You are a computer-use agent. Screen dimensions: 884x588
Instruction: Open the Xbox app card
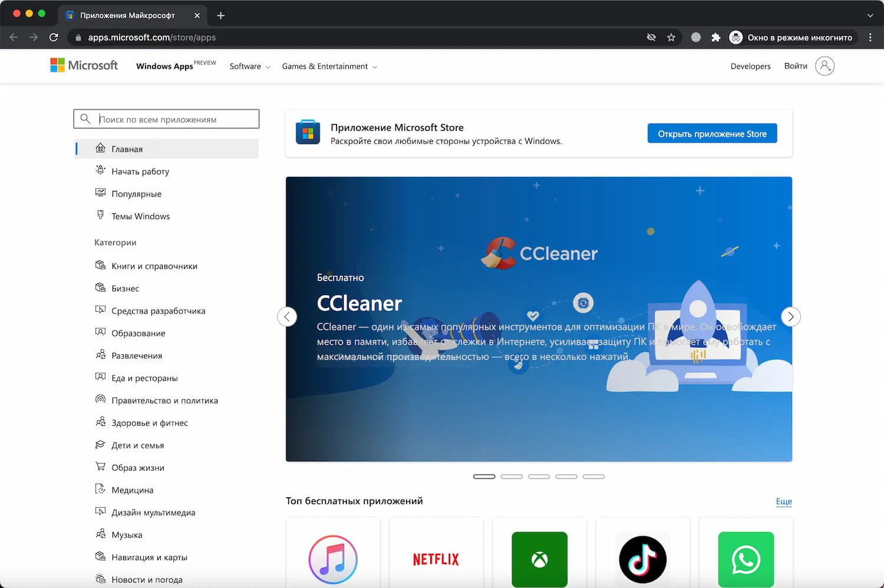click(539, 553)
